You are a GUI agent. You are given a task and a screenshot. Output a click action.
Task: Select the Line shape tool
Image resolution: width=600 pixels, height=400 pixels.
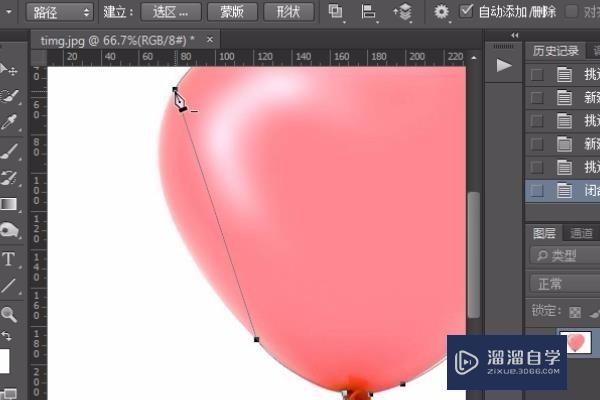[x=8, y=286]
